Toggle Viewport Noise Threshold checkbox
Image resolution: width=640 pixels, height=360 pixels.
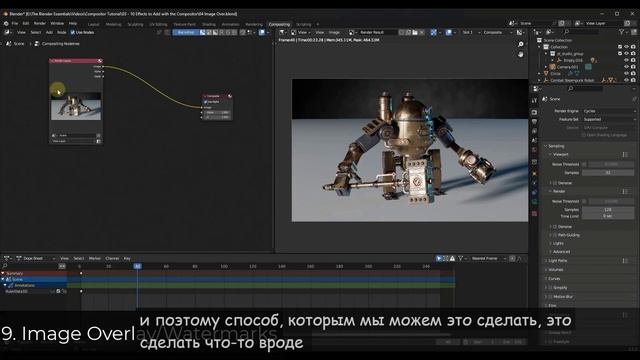(x=584, y=164)
